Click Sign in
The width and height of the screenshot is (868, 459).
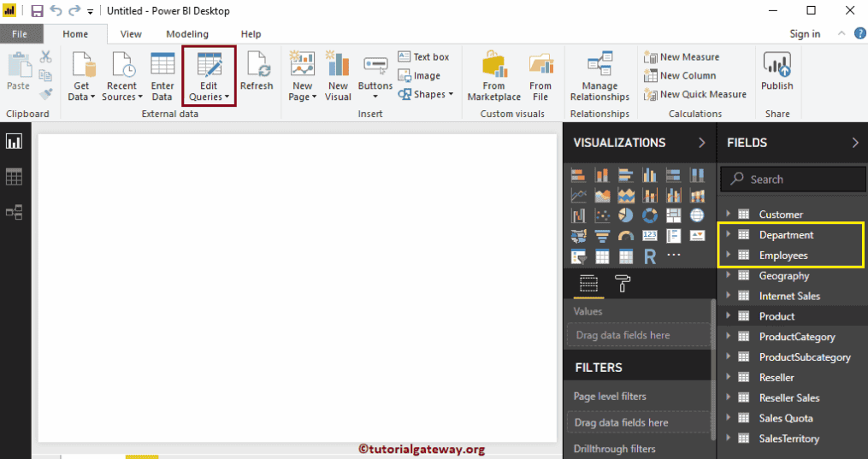coord(805,33)
